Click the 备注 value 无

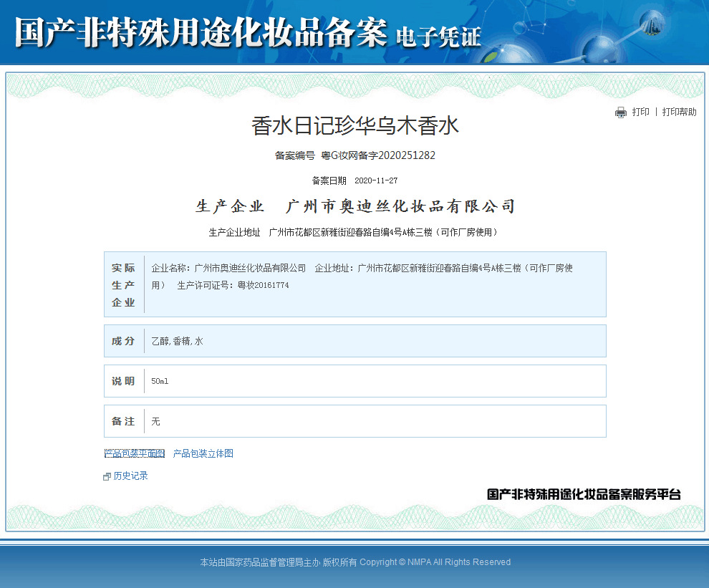coord(155,421)
